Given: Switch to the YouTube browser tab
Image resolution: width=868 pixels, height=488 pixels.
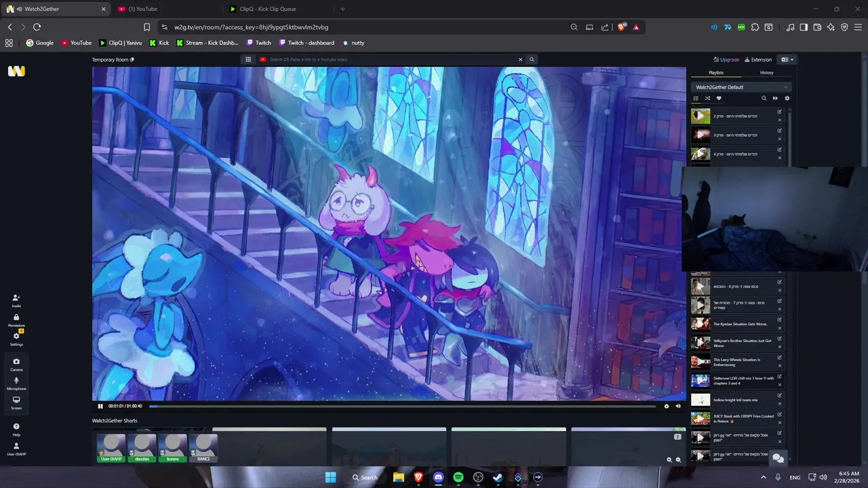Looking at the screenshot, I should coord(167,9).
